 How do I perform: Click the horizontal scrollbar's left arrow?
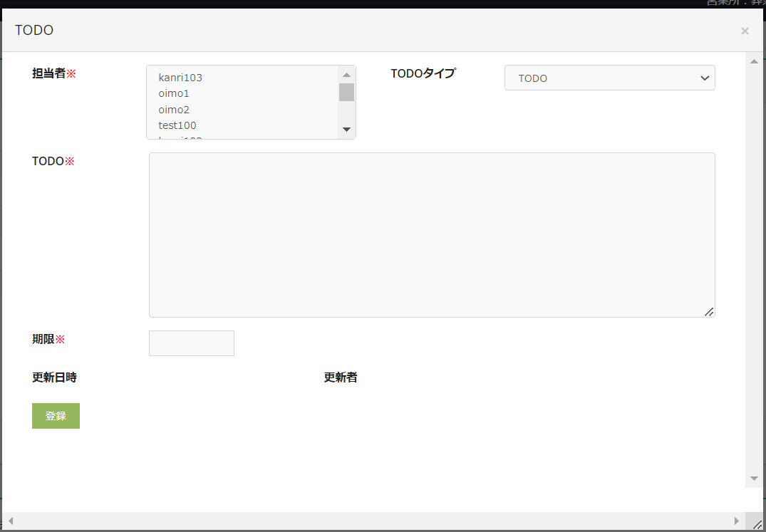point(11,521)
